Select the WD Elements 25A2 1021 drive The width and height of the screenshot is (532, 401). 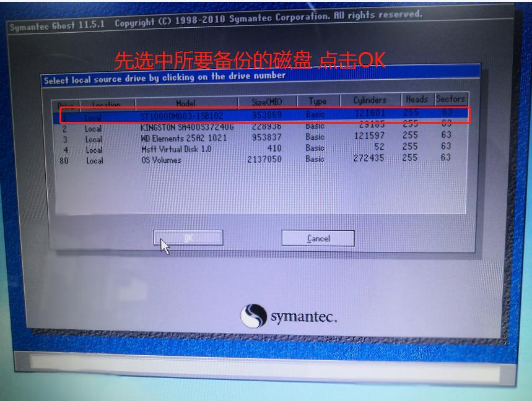261,137
